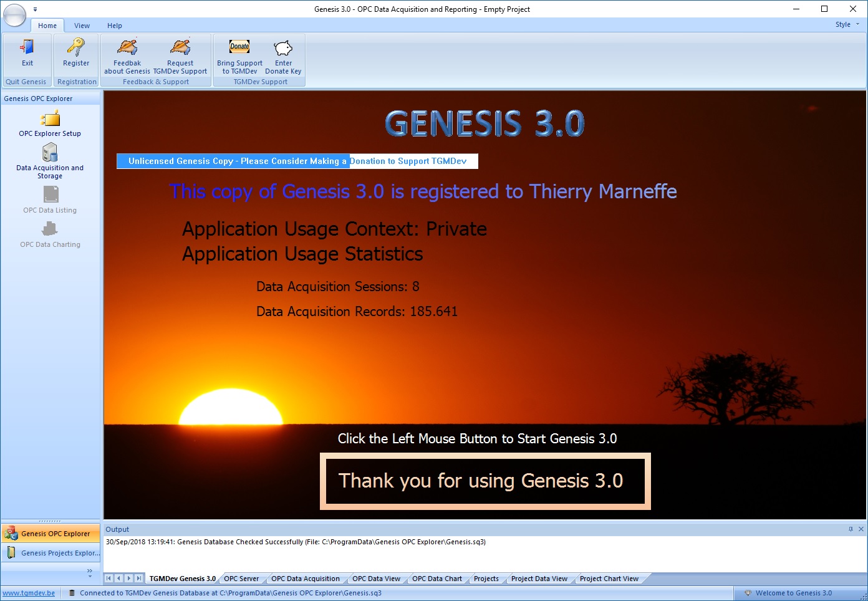Viewport: 868px width, 601px height.
Task: Expand navigation pane configure chevron
Action: coord(90,572)
